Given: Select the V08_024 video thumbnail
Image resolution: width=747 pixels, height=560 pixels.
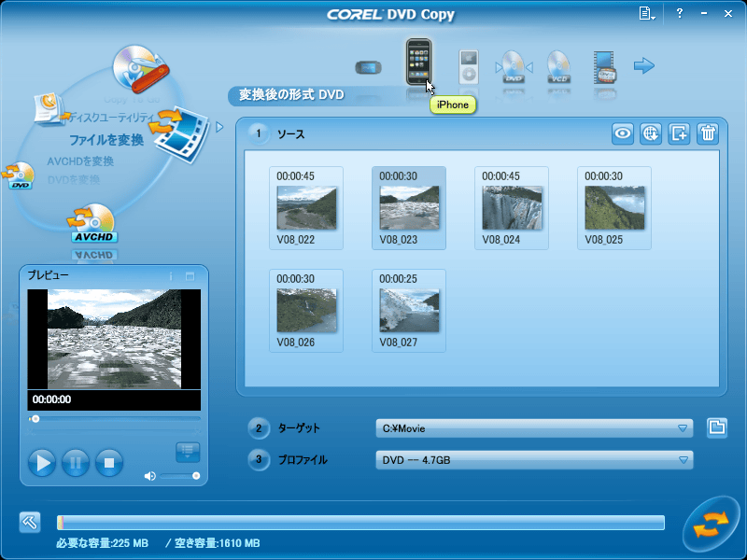Looking at the screenshot, I should click(512, 208).
